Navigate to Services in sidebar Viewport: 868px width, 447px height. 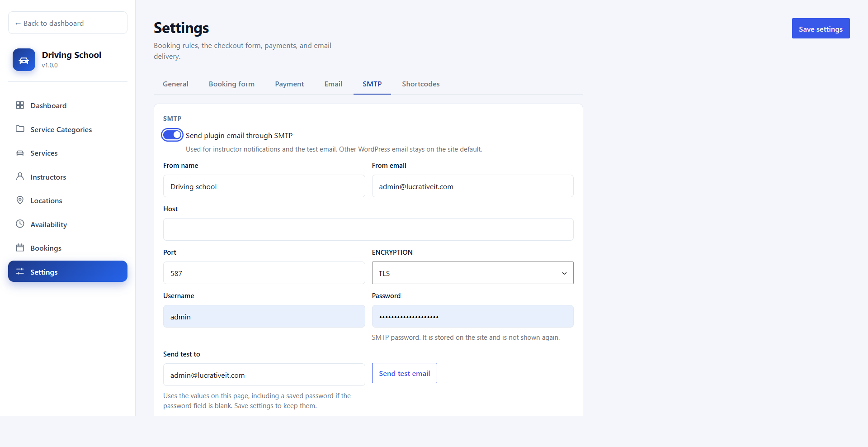(x=68, y=153)
